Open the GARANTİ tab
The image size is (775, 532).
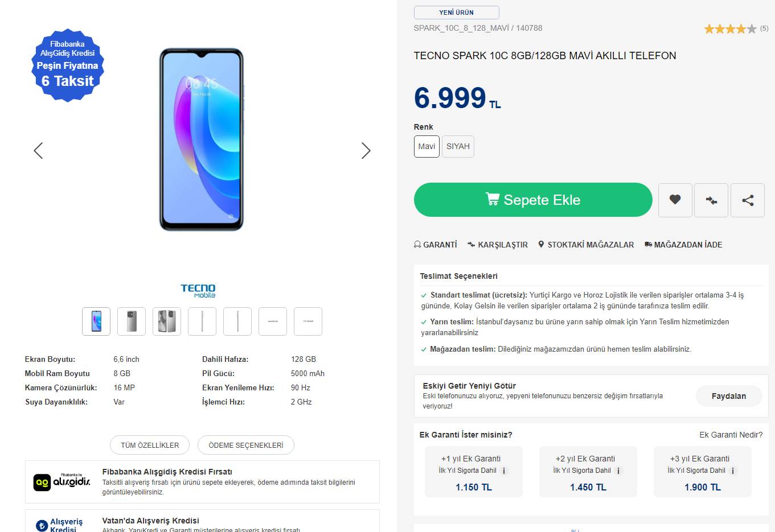[436, 245]
